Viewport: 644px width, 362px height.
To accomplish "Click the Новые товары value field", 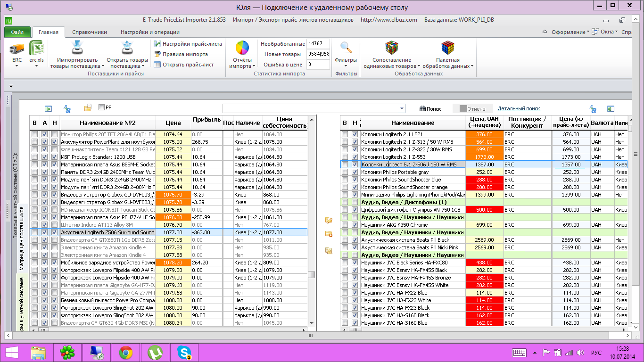I will (318, 54).
